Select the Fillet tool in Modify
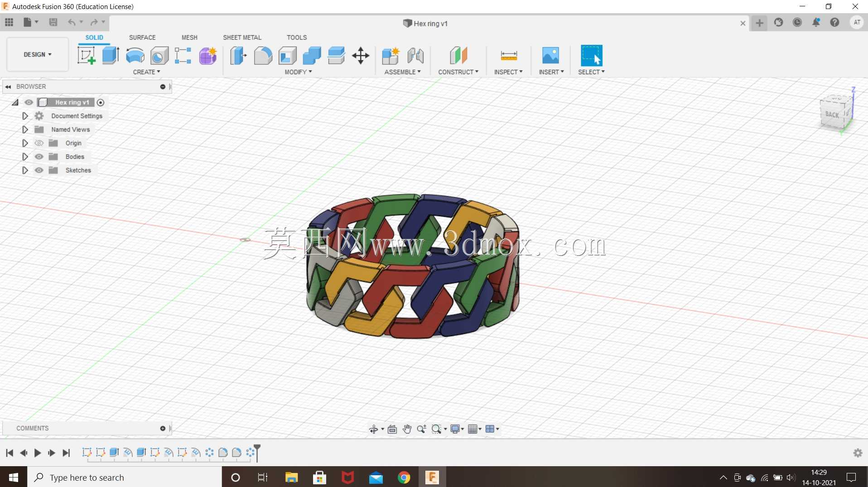Screen dimensions: 868x487 pyautogui.click(x=263, y=56)
